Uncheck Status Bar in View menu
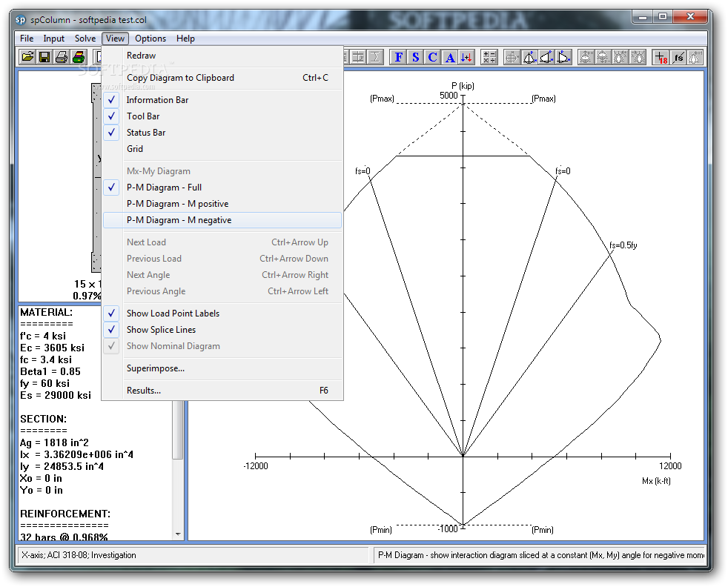Viewport: 728px width, 587px height. (222, 132)
